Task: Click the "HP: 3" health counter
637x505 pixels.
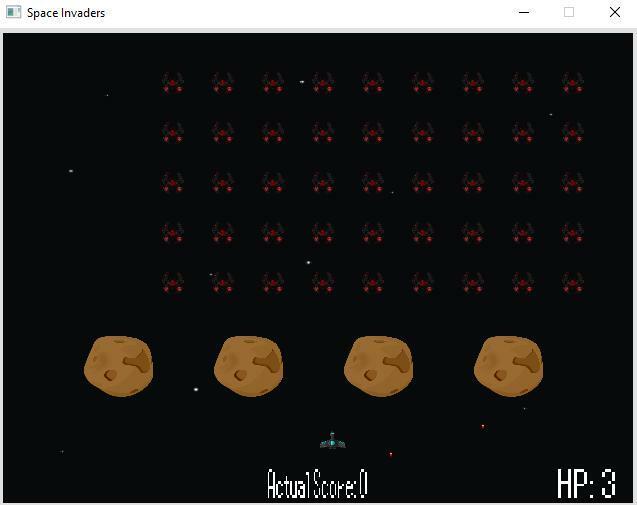Action: pyautogui.click(x=586, y=483)
